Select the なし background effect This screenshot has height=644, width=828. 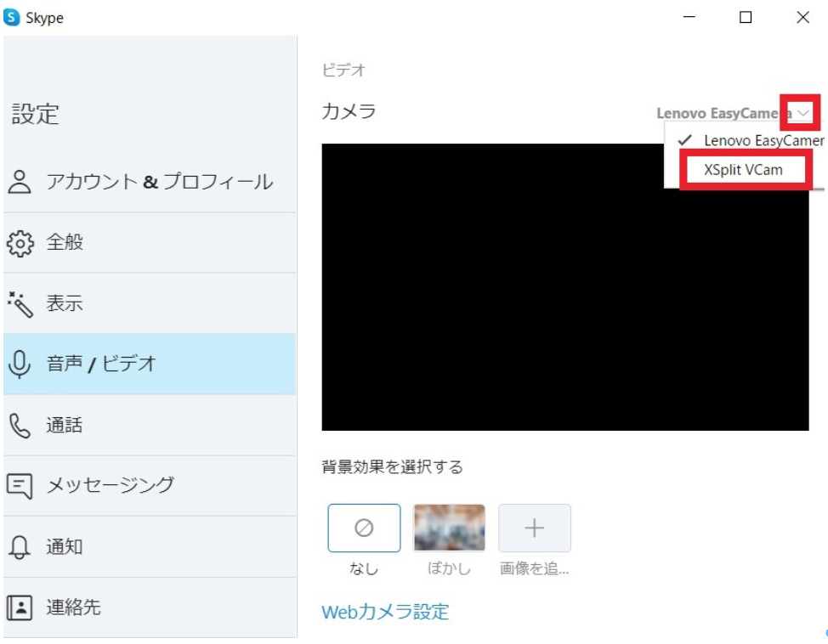[364, 528]
